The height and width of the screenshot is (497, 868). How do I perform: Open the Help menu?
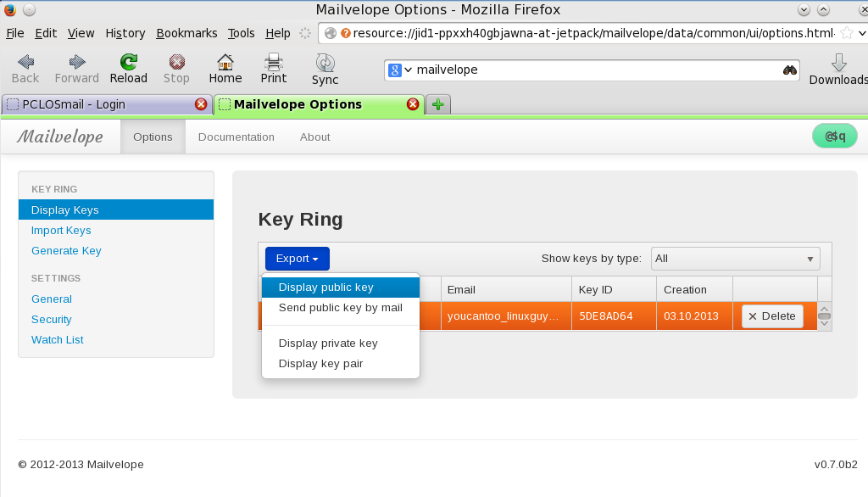point(278,33)
